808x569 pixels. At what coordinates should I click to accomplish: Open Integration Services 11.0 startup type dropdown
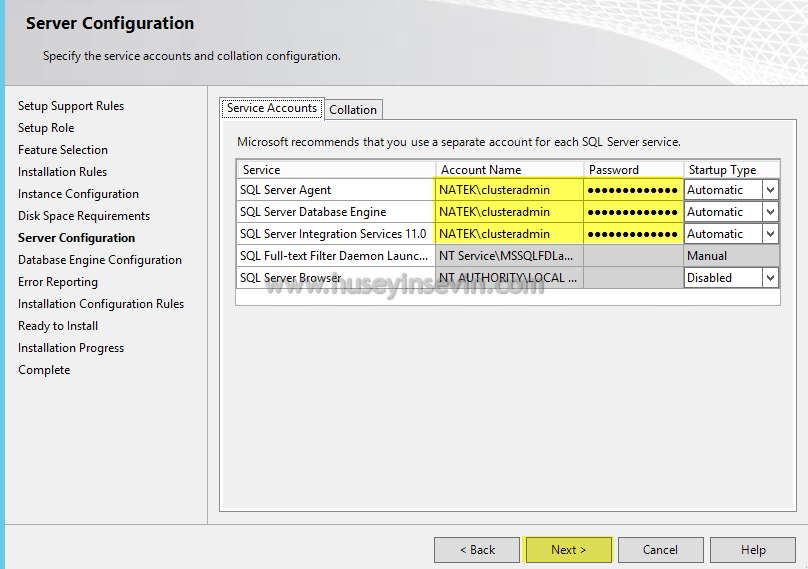770,234
